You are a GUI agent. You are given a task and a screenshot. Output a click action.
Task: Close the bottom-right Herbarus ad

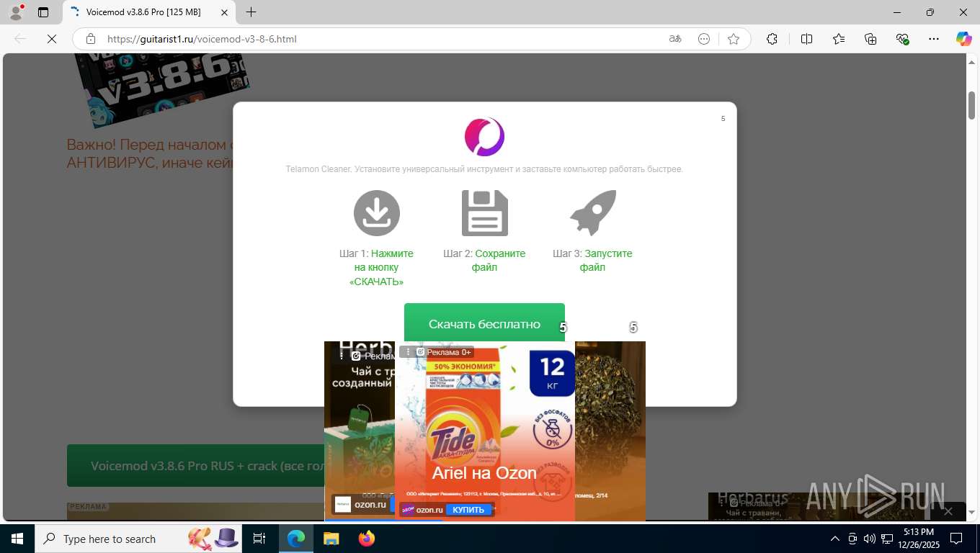point(948,511)
